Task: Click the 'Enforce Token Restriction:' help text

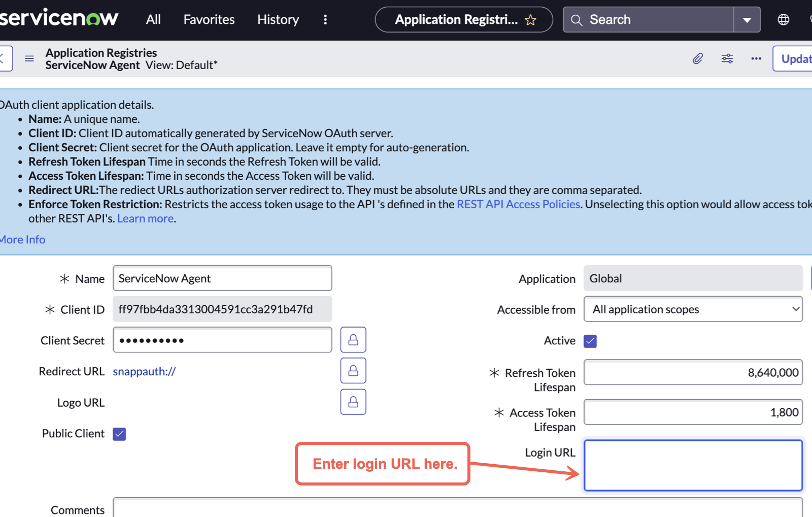Action: [95, 204]
